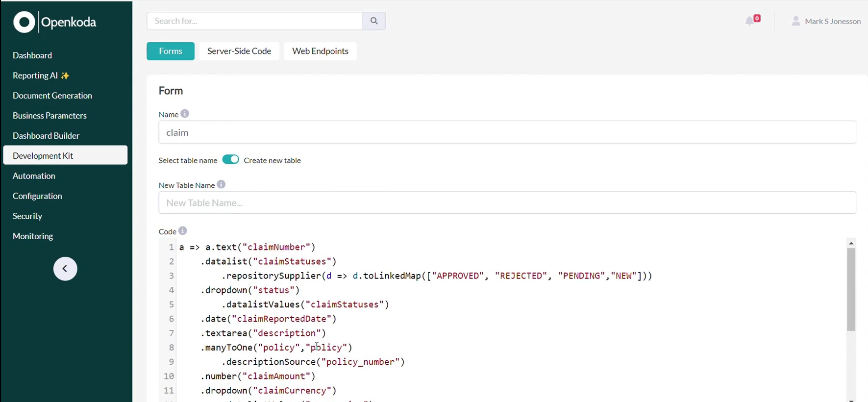Click code line .manyToOne("policy","policy")
This screenshot has width=868, height=402.
pyautogui.click(x=276, y=348)
